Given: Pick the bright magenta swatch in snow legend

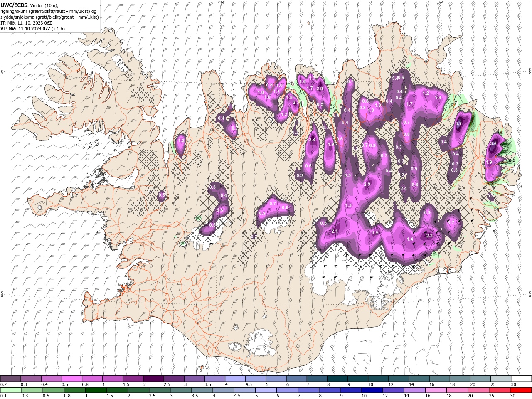Looking at the screenshot, I should click(x=71, y=379).
